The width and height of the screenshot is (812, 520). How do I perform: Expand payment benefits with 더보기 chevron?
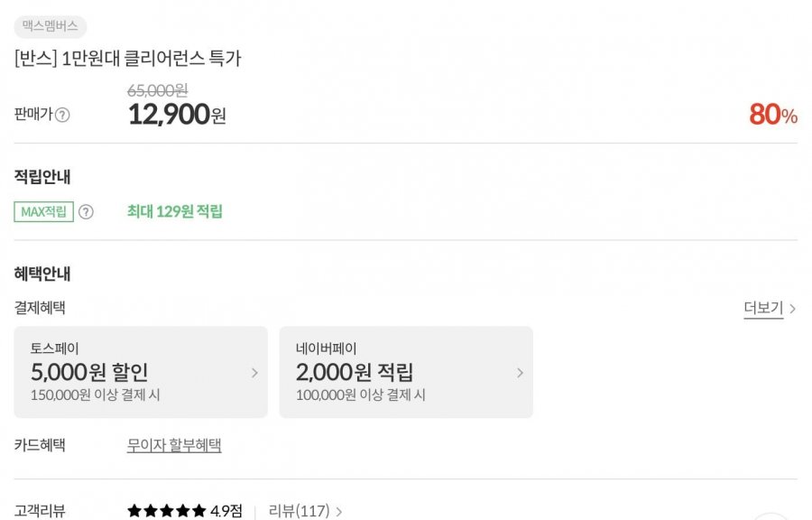pos(793,309)
